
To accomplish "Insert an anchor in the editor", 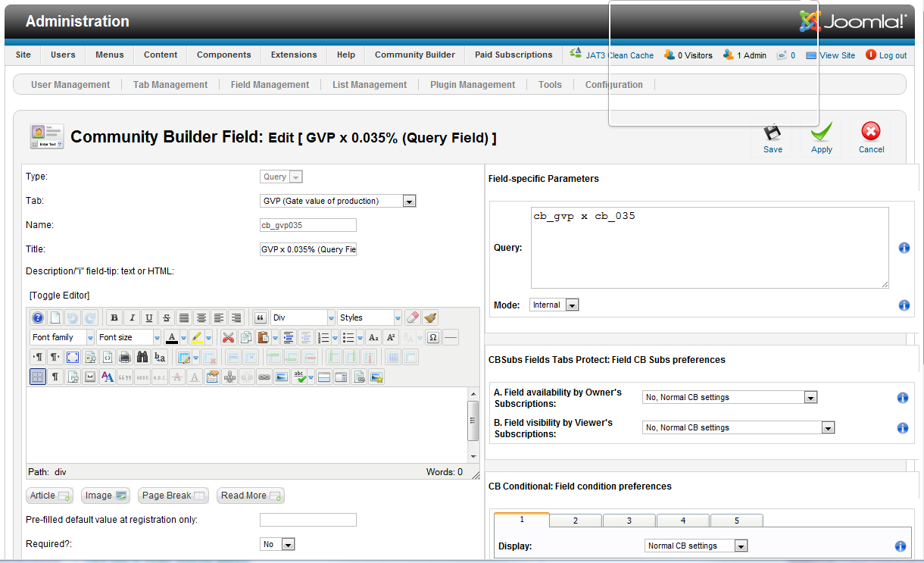I will (x=229, y=377).
